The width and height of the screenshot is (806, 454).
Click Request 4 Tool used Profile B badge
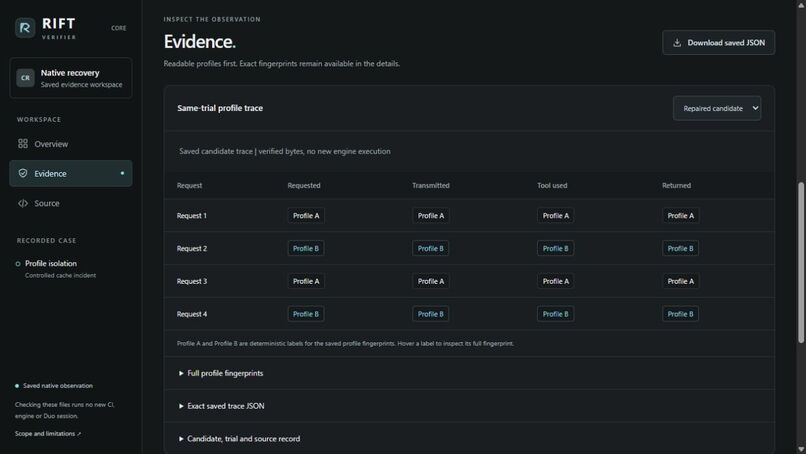(x=556, y=314)
